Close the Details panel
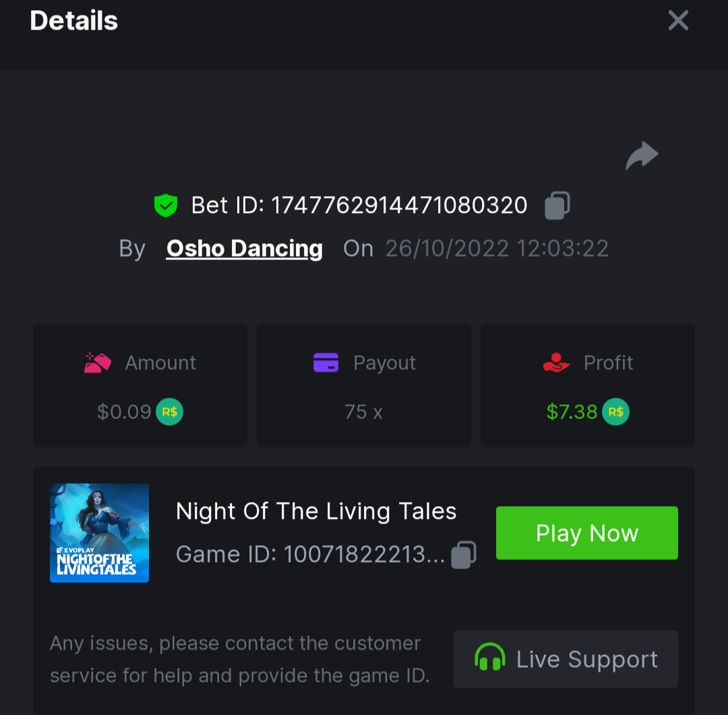 click(x=678, y=21)
